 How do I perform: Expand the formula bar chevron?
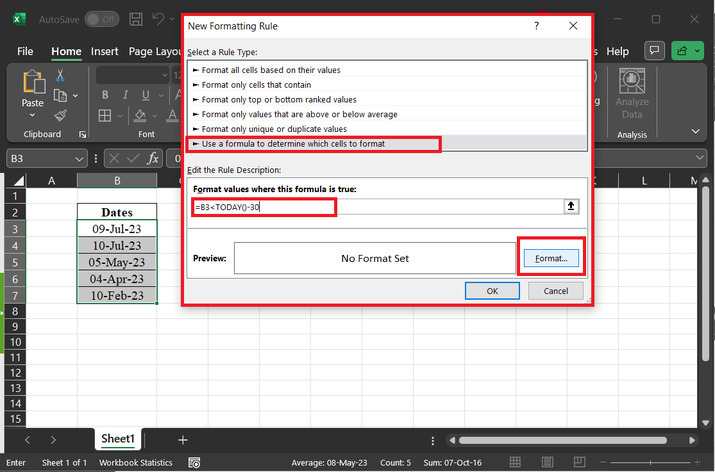pyautogui.click(x=700, y=158)
